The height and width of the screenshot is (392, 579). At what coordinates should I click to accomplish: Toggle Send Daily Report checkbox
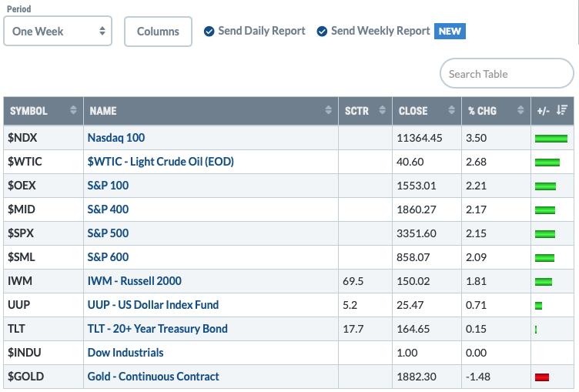click(209, 32)
